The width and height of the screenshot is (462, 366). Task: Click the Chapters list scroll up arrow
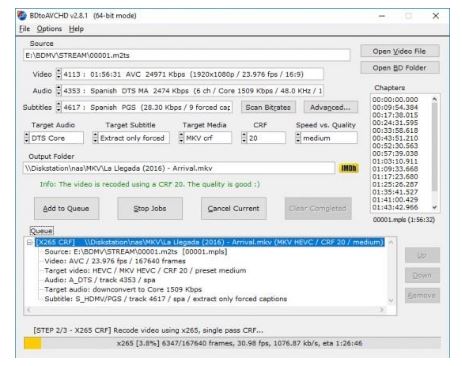coord(434,99)
